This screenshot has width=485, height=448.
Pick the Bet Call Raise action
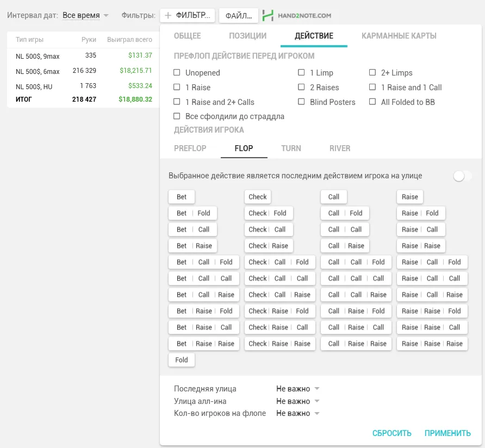coord(204,295)
